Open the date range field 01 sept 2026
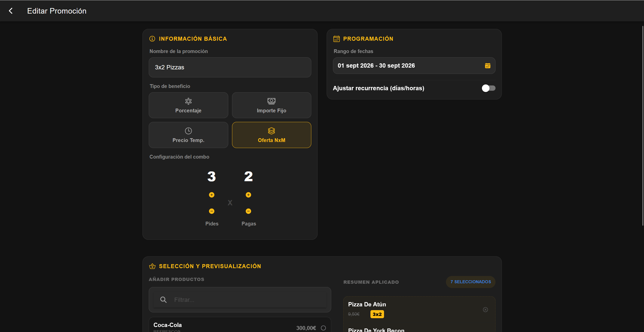The width and height of the screenshot is (644, 332). click(x=414, y=66)
